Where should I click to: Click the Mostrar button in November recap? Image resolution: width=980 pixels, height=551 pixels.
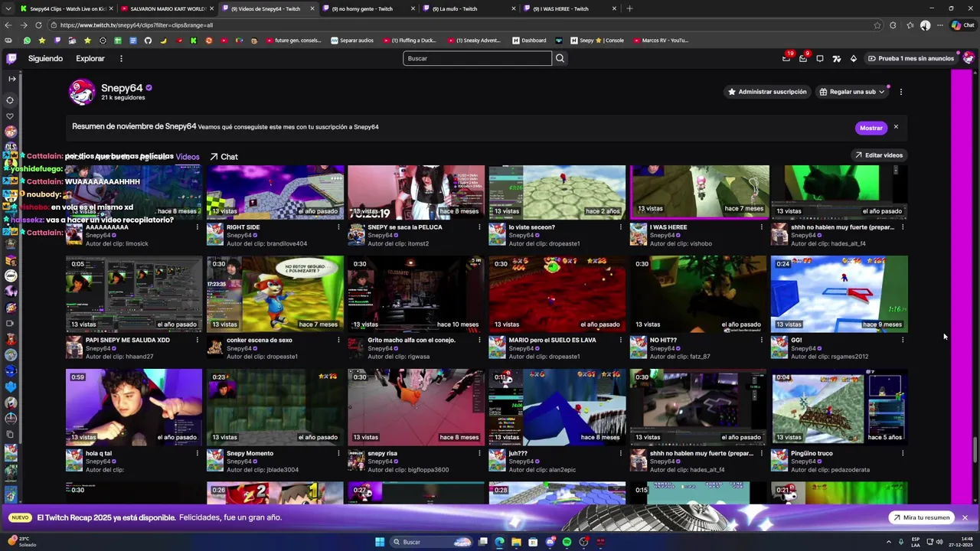(871, 128)
